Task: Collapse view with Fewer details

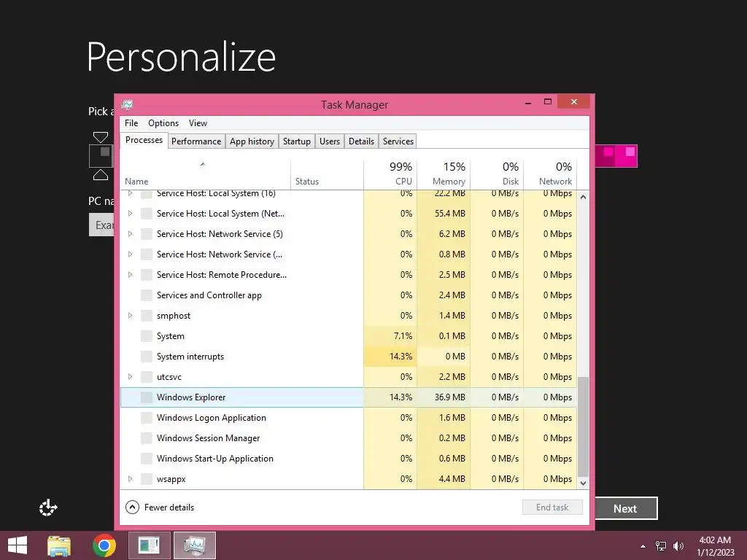Action: click(x=160, y=507)
